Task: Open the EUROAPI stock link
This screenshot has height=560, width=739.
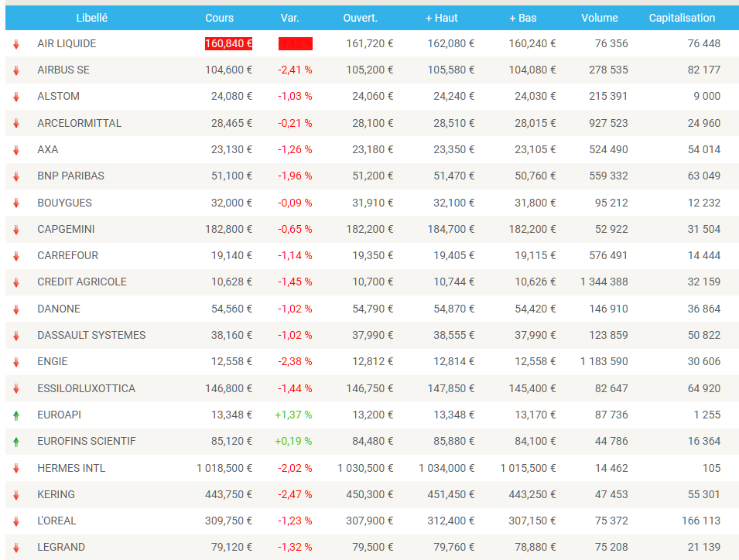Action: coord(59,415)
